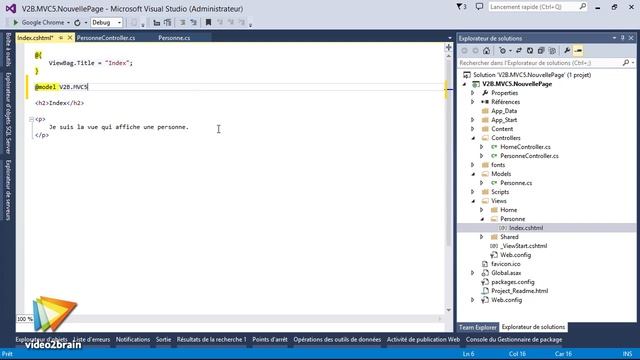Comment out the selected lines
This screenshot has height=360, width=640.
(x=183, y=23)
